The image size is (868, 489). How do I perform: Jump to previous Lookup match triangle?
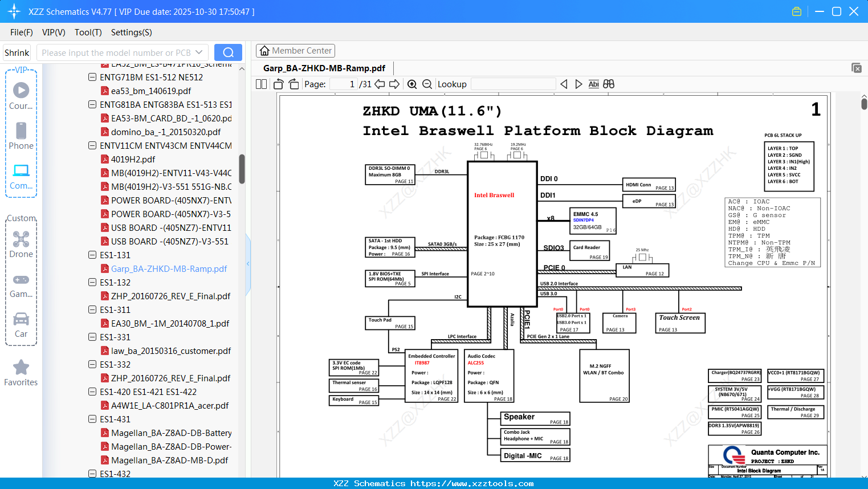[564, 84]
